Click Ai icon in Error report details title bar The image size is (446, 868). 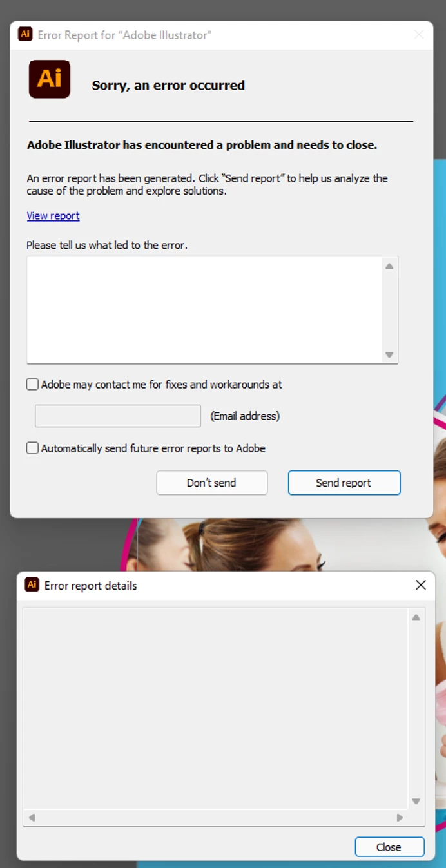click(32, 584)
